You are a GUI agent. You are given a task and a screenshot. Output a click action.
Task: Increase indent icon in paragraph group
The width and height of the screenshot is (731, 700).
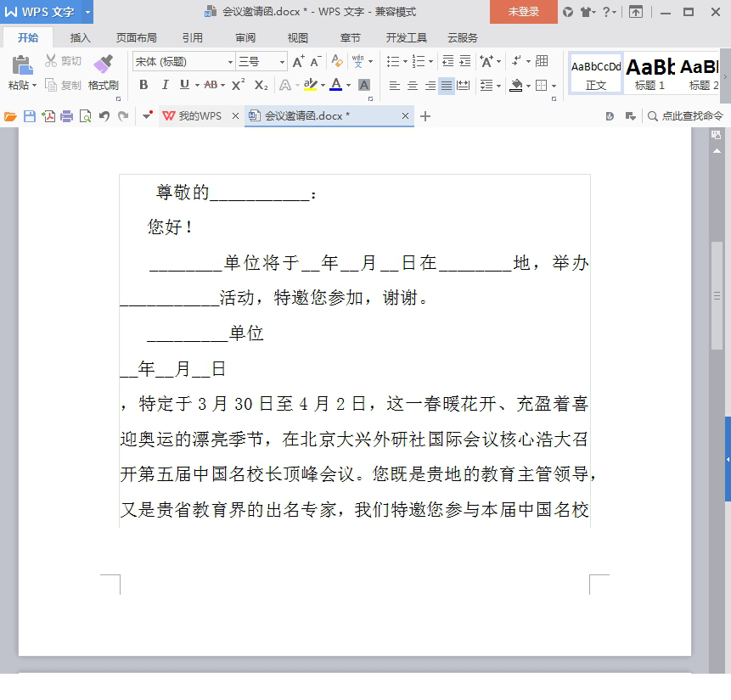464,61
